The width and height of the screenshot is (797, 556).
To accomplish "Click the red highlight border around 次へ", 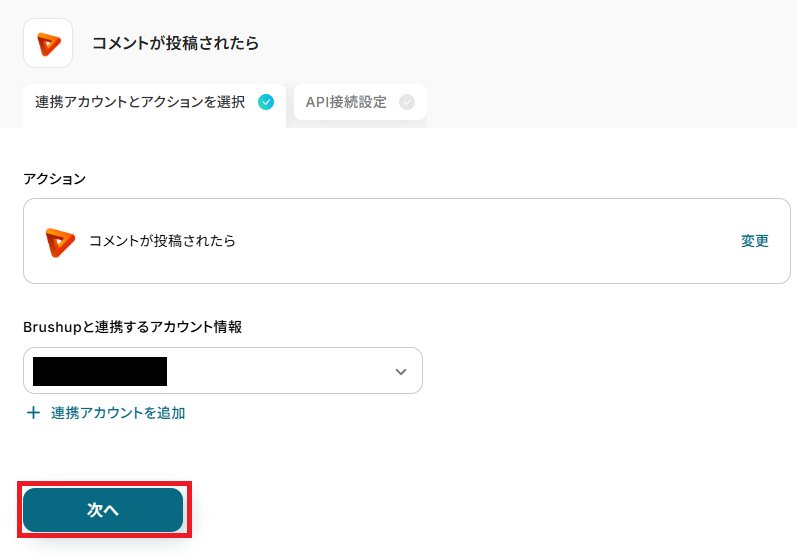I will (104, 485).
